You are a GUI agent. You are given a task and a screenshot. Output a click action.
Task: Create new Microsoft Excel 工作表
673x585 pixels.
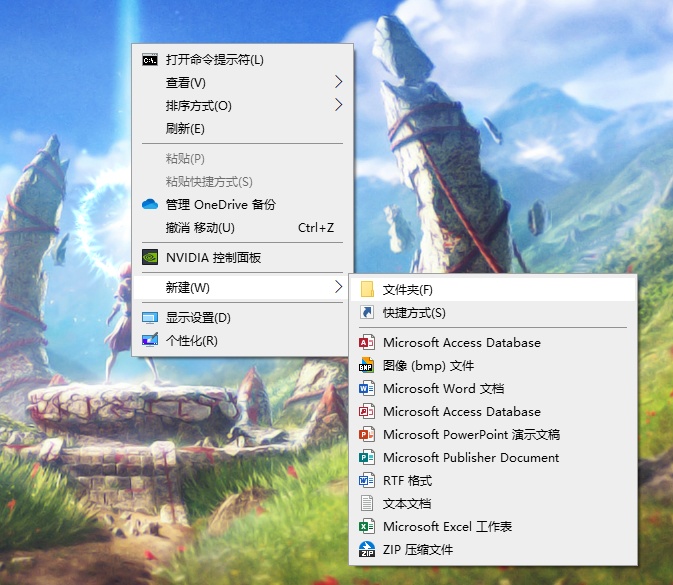pos(493,526)
